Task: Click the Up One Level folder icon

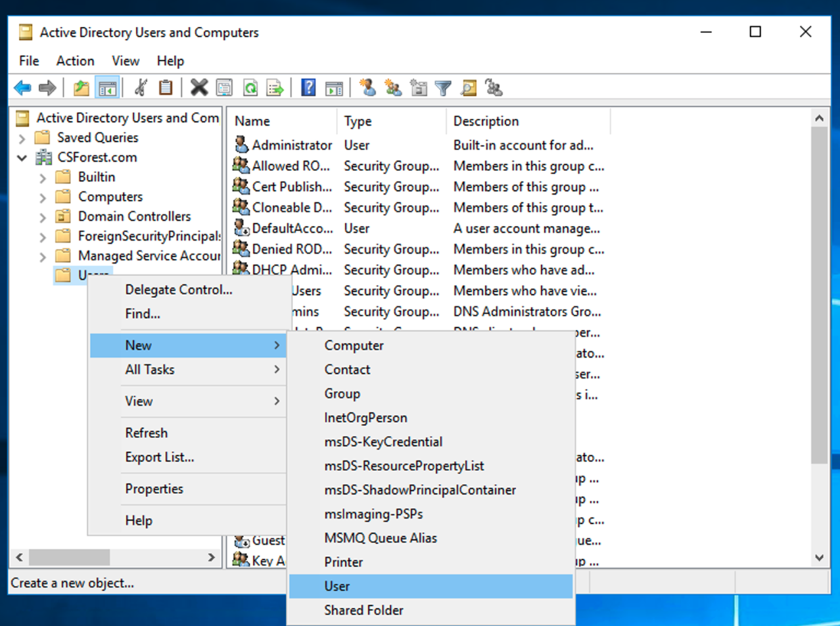Action: (x=82, y=87)
